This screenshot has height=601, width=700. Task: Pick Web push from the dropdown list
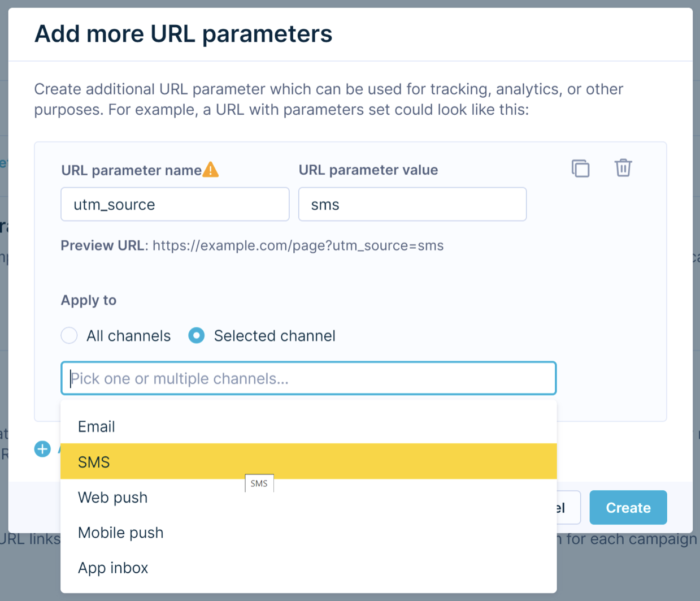point(308,497)
